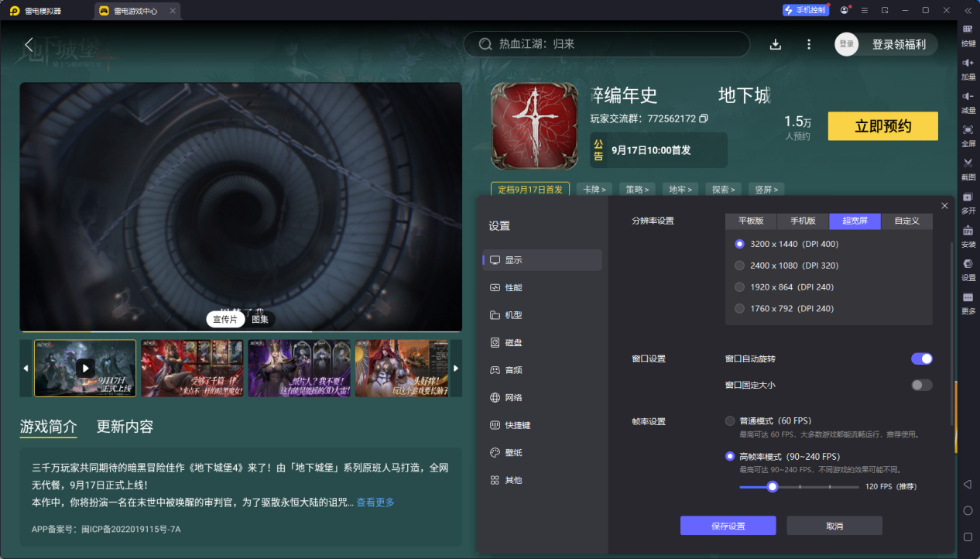Click 保存设置 to save settings
This screenshot has width=980, height=559.
click(728, 526)
